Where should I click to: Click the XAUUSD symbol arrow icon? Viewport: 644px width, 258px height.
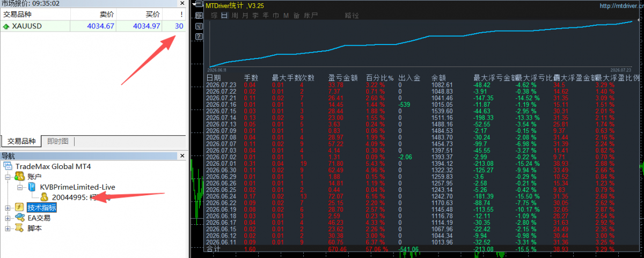coord(6,26)
